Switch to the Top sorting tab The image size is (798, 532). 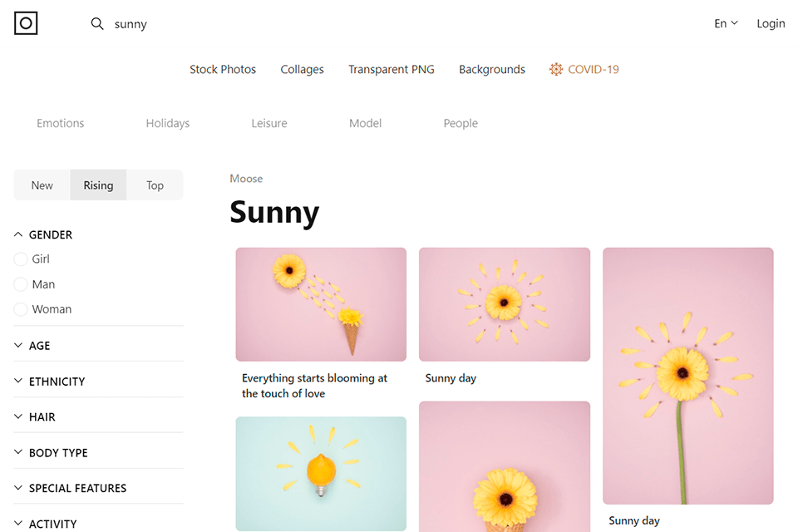[155, 185]
